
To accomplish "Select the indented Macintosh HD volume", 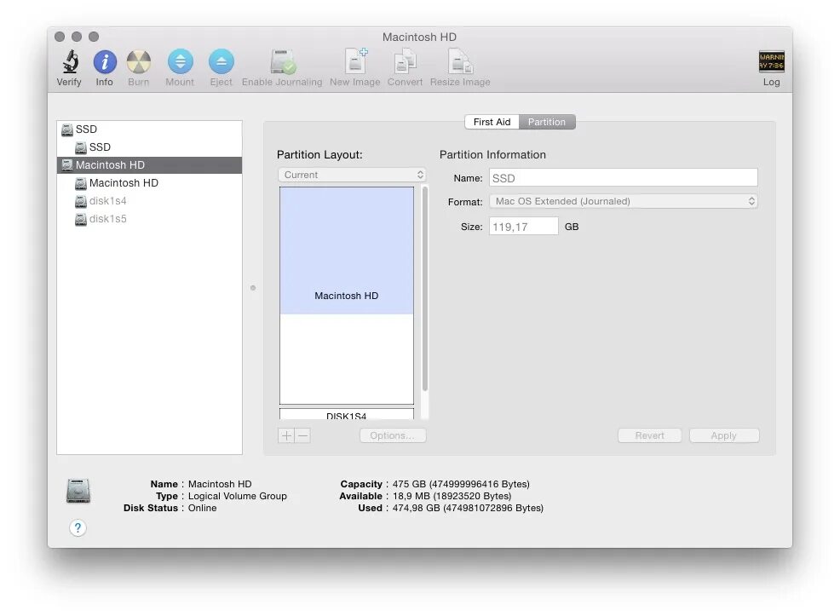I will point(149,182).
